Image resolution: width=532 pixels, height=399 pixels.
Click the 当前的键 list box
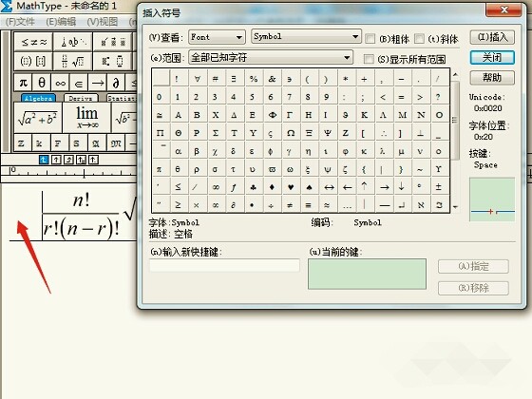[367, 274]
